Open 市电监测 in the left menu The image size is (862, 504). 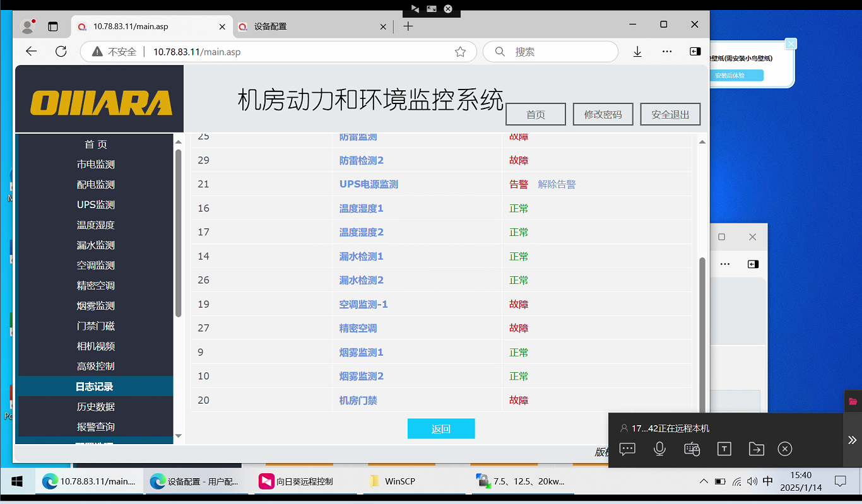click(x=96, y=165)
